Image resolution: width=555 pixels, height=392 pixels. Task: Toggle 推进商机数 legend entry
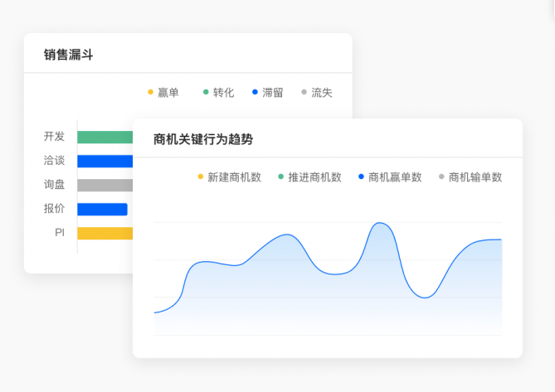click(309, 177)
